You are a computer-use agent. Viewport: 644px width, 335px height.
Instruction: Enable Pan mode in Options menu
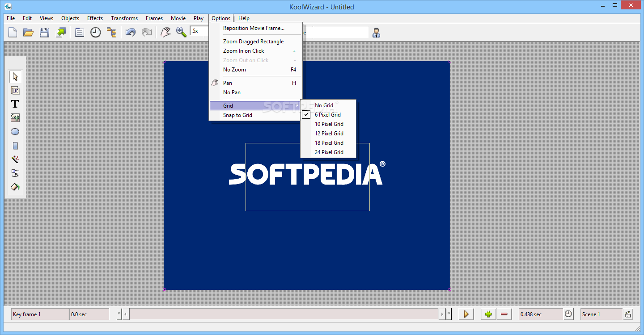256,83
